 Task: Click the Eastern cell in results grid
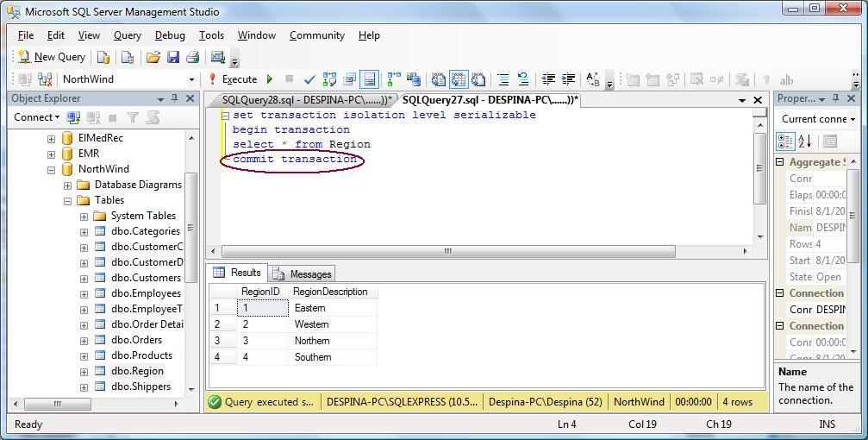tap(334, 308)
